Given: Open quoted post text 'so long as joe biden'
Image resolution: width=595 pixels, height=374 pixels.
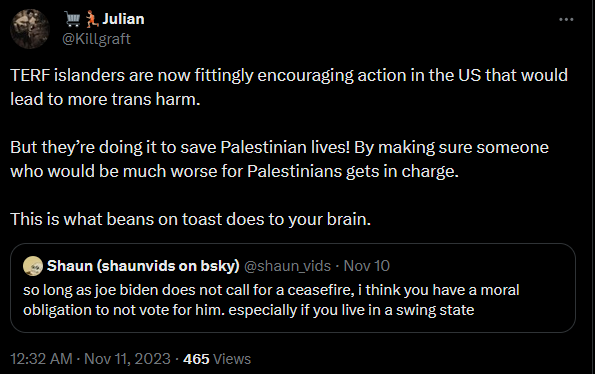Looking at the screenshot, I should pos(271,290).
